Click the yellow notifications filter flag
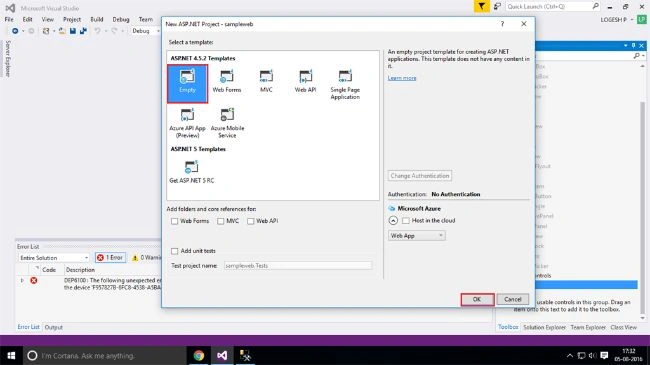The width and height of the screenshot is (650, 365). [x=481, y=6]
